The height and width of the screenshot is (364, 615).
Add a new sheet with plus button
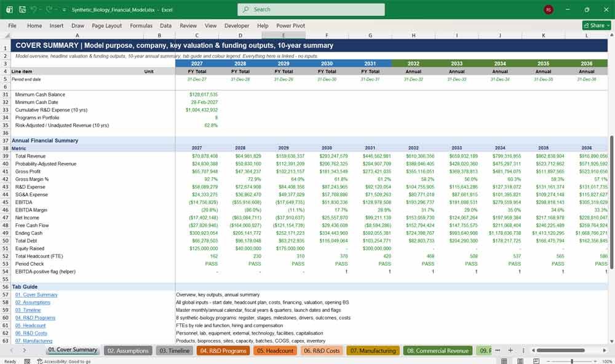(x=510, y=350)
